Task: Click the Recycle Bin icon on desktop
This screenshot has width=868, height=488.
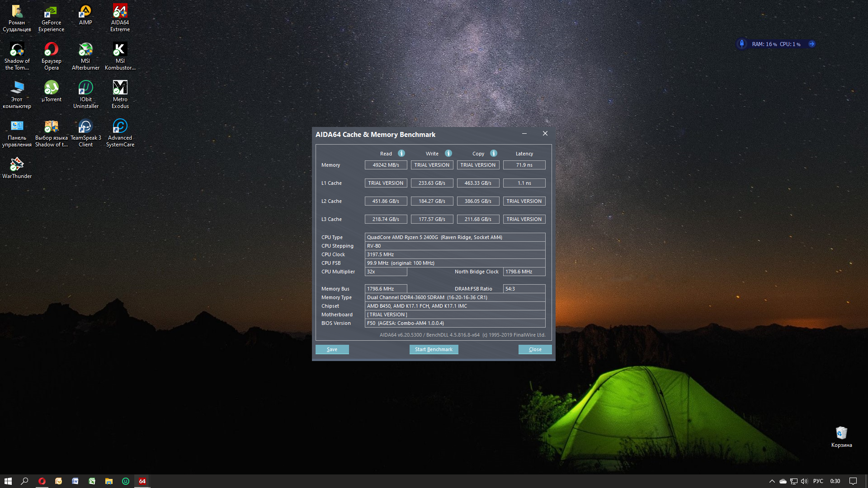Action: click(841, 436)
